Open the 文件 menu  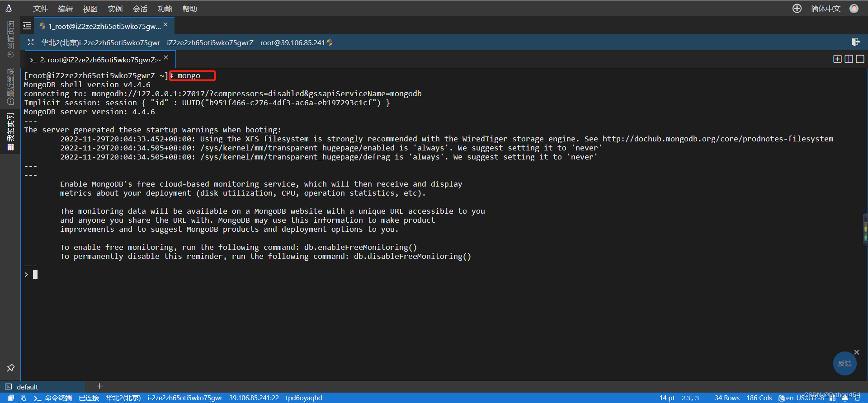click(40, 9)
